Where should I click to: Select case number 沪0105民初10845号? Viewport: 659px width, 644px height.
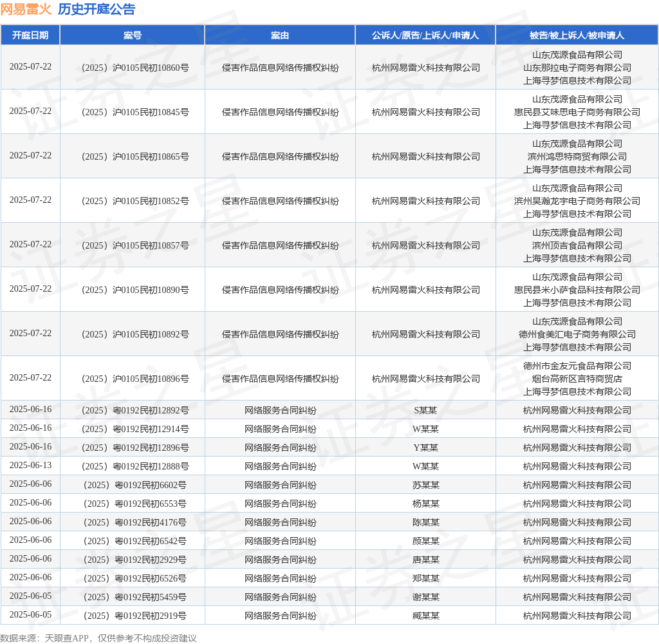pos(135,112)
